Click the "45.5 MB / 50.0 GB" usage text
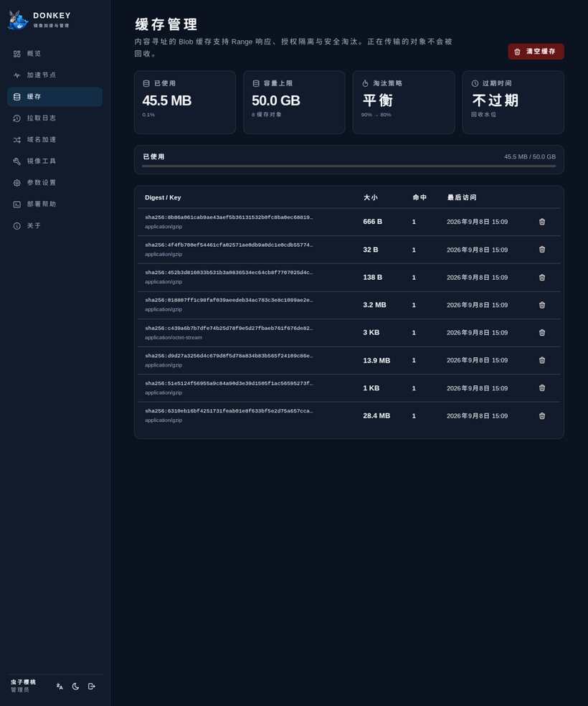 coord(530,156)
